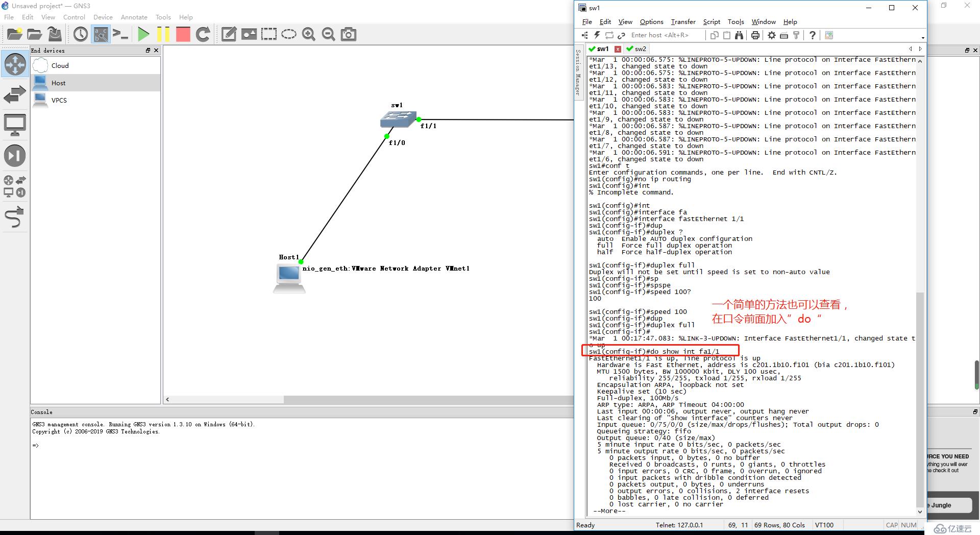Click the terminal scroll-down arrow

point(920,512)
